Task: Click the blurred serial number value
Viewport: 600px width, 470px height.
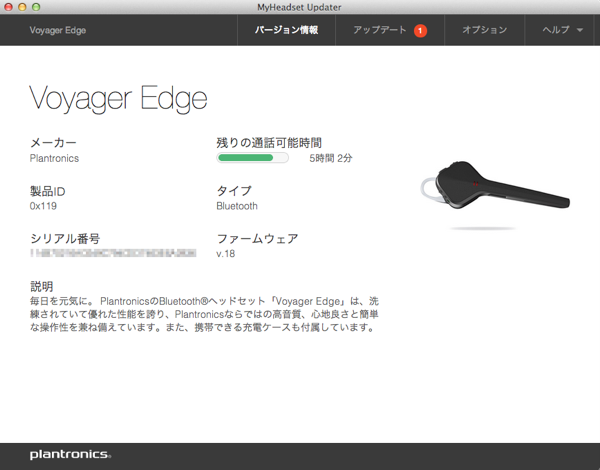Action: (x=113, y=253)
